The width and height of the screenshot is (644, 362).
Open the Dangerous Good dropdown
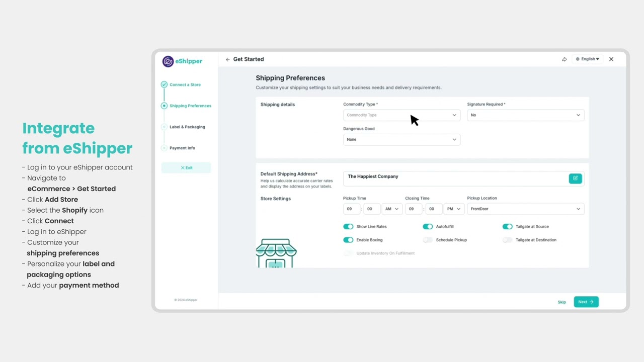point(401,139)
